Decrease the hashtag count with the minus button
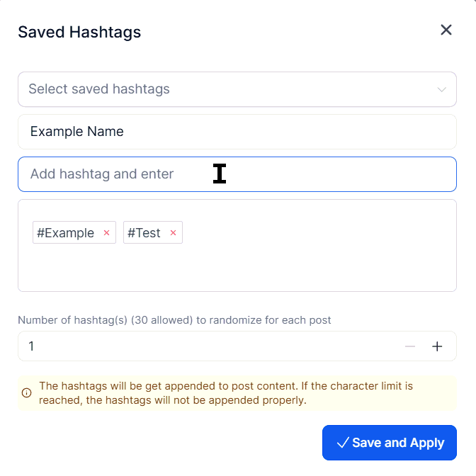The height and width of the screenshot is (476, 476). tap(410, 346)
